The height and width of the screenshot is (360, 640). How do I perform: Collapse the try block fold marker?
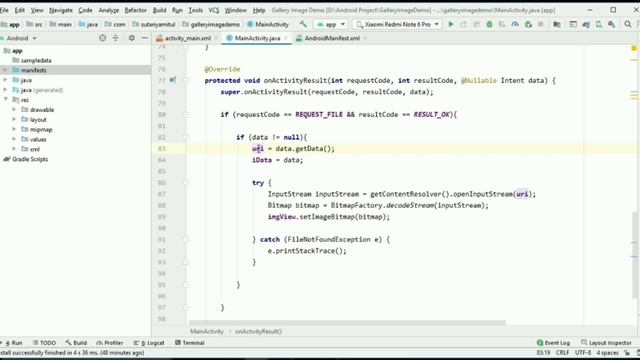(x=186, y=183)
